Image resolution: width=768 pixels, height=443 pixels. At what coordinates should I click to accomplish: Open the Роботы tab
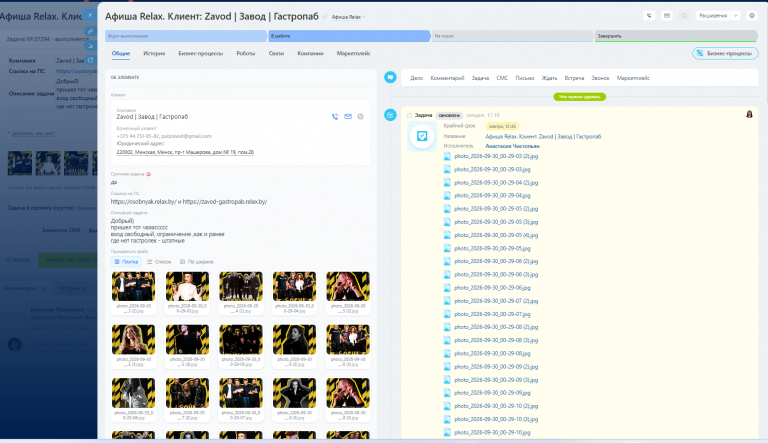[245, 53]
